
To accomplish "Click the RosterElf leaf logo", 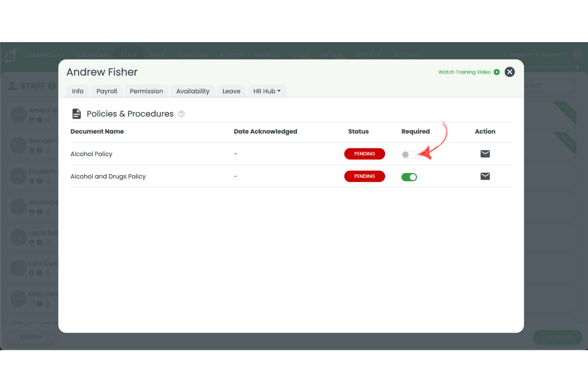I will click(11, 55).
